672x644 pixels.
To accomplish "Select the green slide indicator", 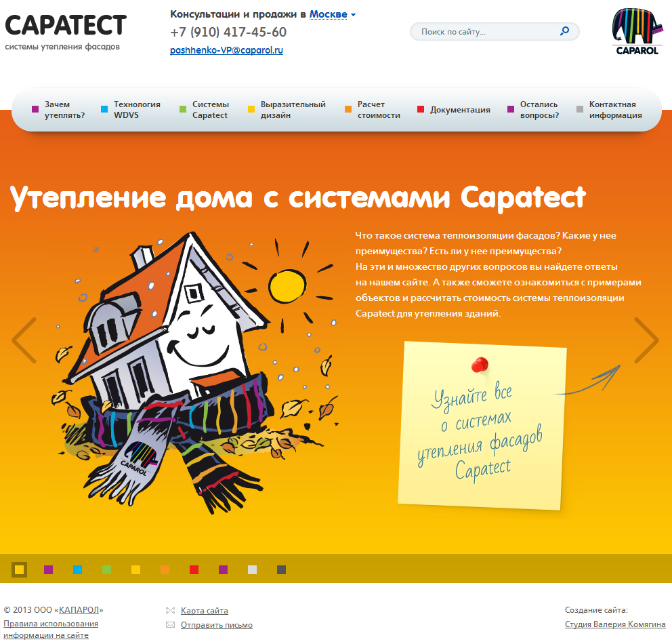I will tap(107, 569).
